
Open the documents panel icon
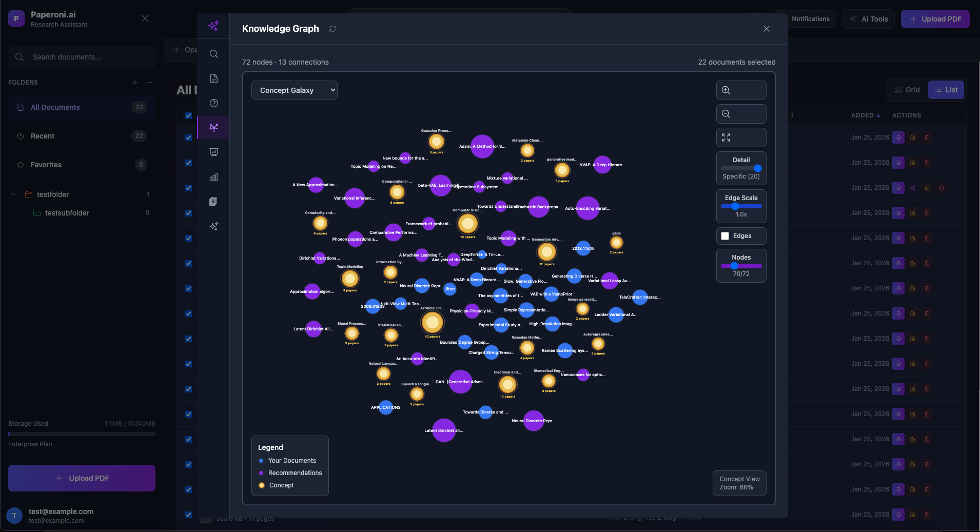[x=213, y=78]
